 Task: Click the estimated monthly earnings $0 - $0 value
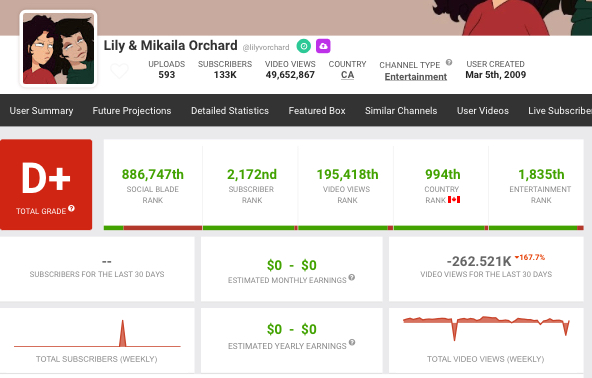coord(291,265)
